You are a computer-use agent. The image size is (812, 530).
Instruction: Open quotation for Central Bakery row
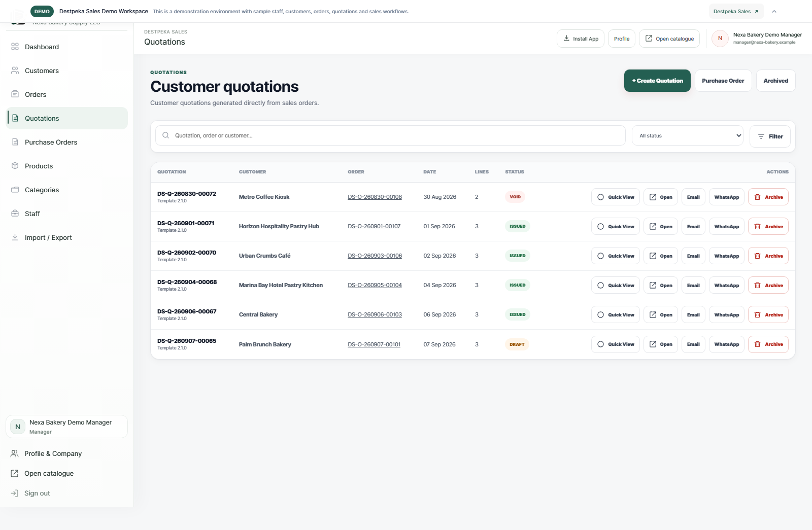click(661, 314)
